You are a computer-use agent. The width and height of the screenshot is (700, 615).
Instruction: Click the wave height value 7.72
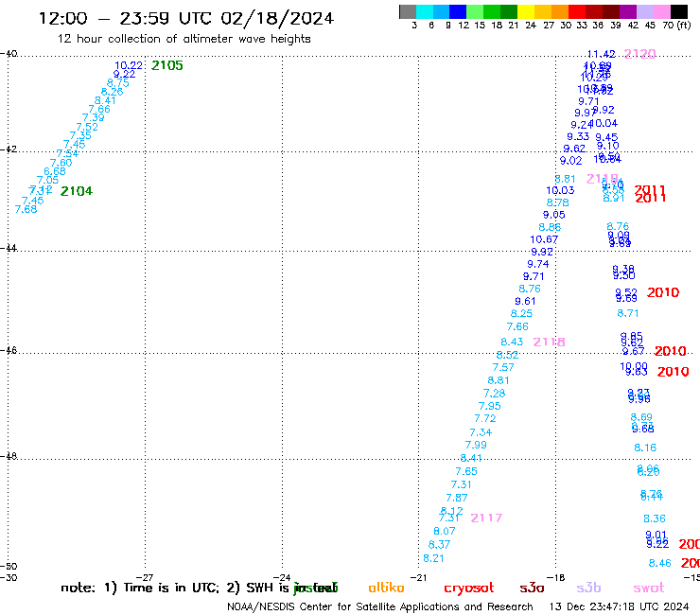click(485, 419)
